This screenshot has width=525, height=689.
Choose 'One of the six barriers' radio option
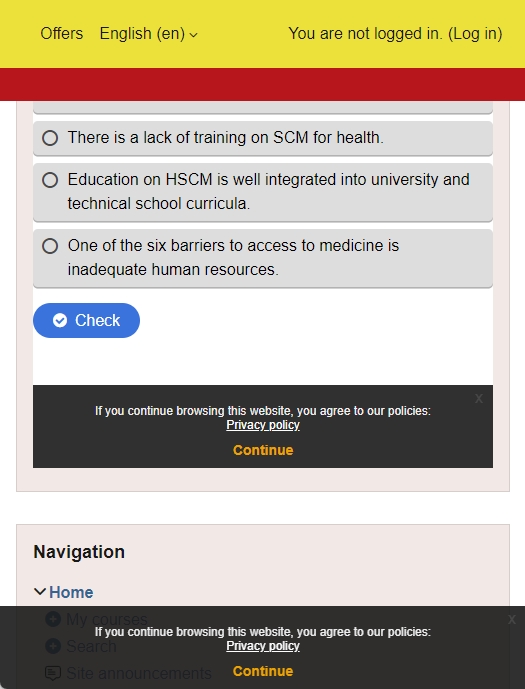[50, 246]
